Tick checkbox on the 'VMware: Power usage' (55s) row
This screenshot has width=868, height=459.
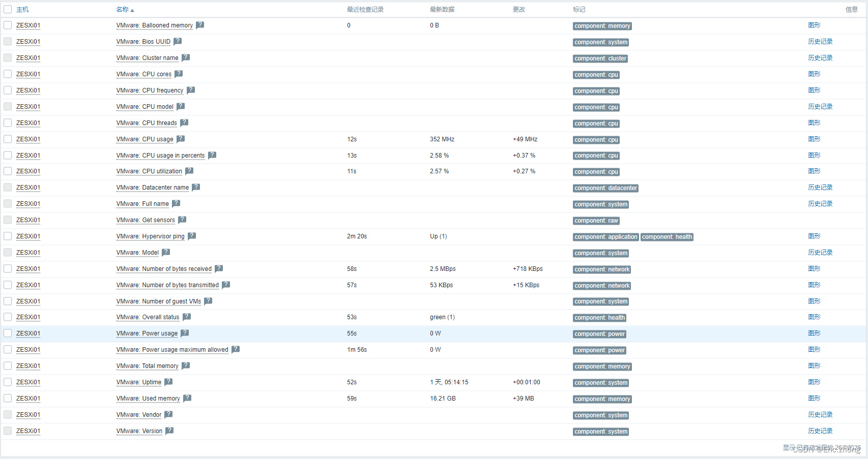pyautogui.click(x=8, y=333)
